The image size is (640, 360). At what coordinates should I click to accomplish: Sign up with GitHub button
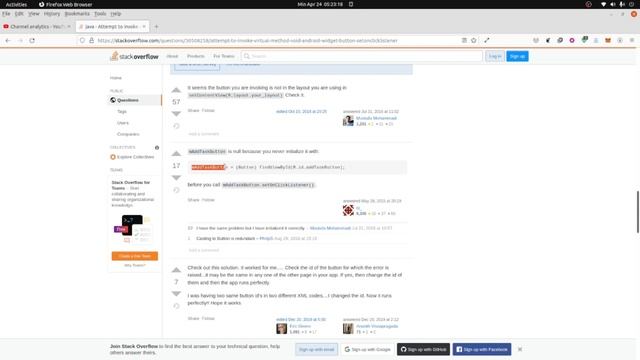(x=423, y=349)
